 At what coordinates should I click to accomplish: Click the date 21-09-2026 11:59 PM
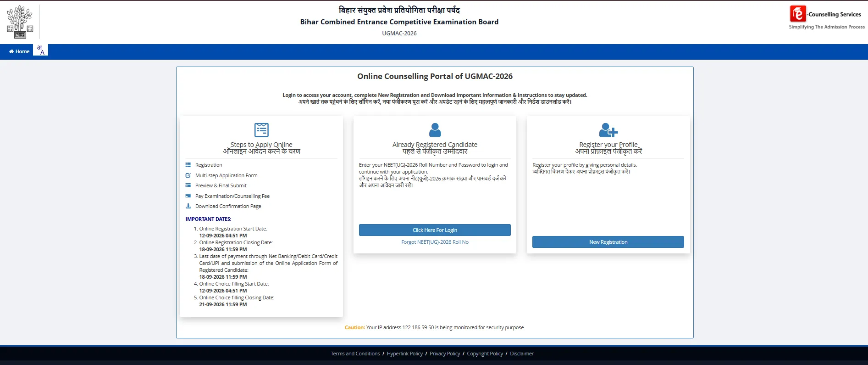click(x=223, y=304)
